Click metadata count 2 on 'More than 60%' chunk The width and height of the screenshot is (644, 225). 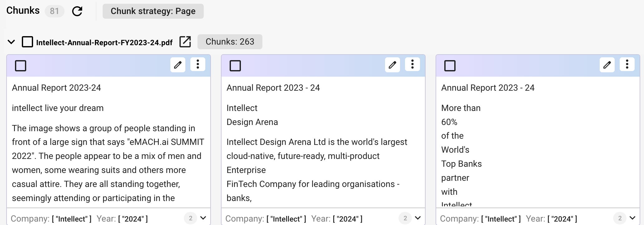point(620,218)
